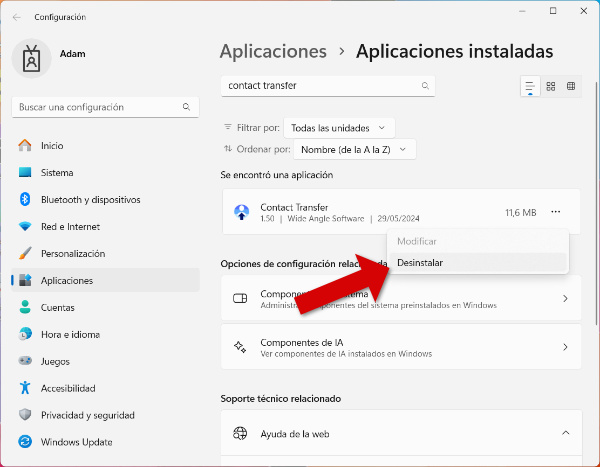Image resolution: width=600 pixels, height=467 pixels.
Task: Open the Todas las unidades filter dropdown
Action: pos(339,128)
